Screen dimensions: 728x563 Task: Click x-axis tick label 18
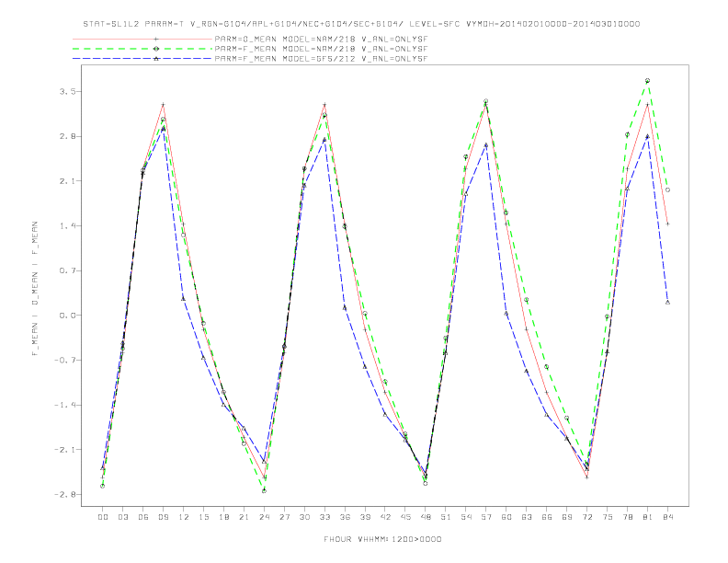coord(223,517)
